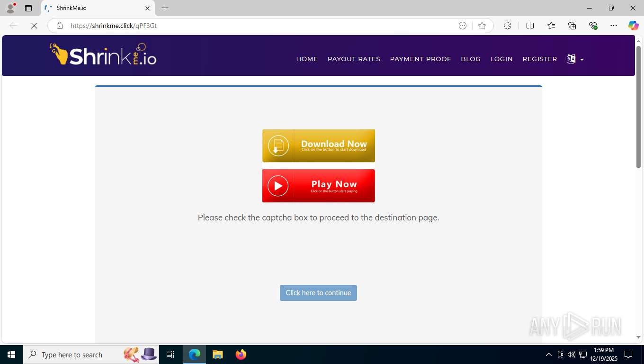Open the Copilot sidebar
The height and width of the screenshot is (364, 644).
click(634, 26)
